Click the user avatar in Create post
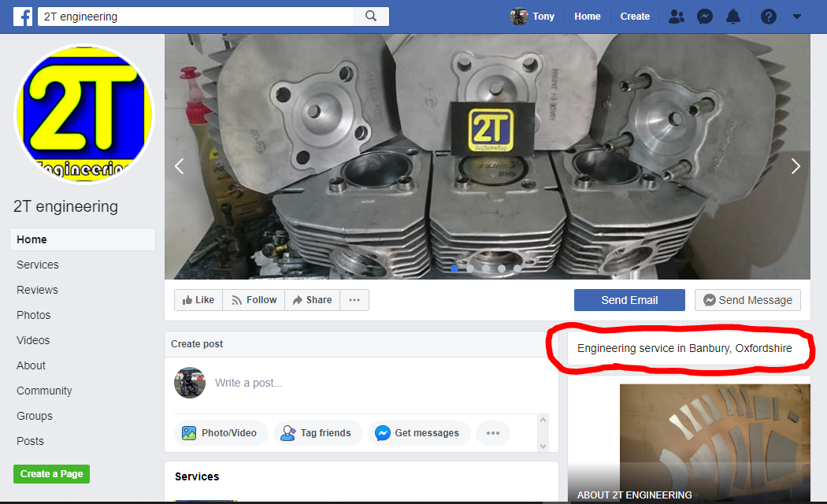Image resolution: width=827 pixels, height=504 pixels. pos(190,383)
